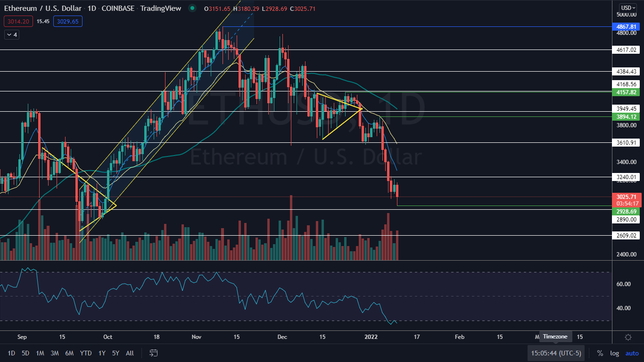Viewport: 644px width, 362px height.
Task: Toggle auto scale mode
Action: [632, 353]
